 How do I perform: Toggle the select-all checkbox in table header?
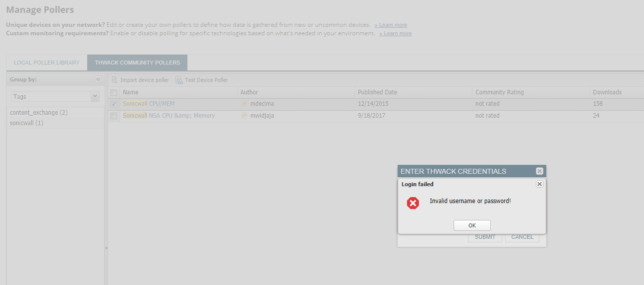[x=114, y=92]
